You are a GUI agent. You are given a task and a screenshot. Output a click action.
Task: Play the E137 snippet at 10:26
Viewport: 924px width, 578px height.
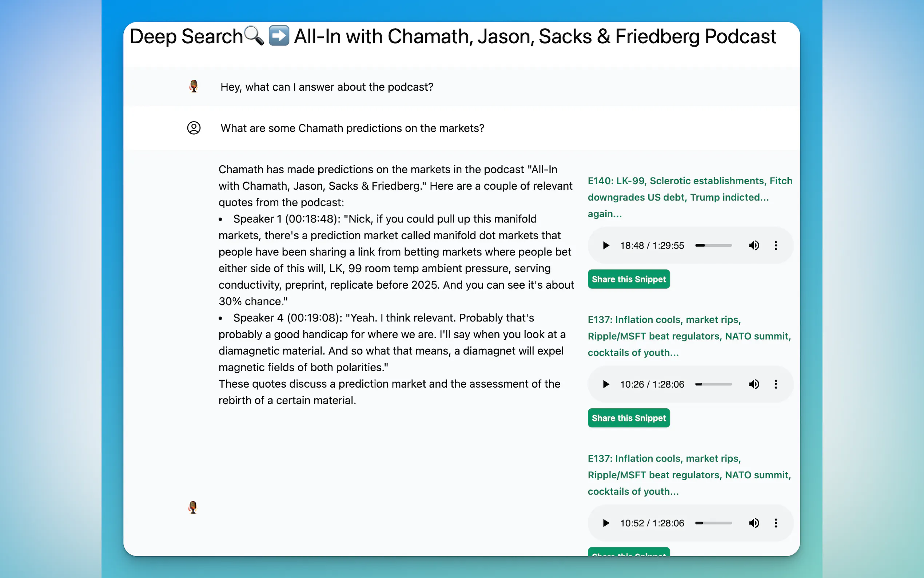tap(606, 384)
